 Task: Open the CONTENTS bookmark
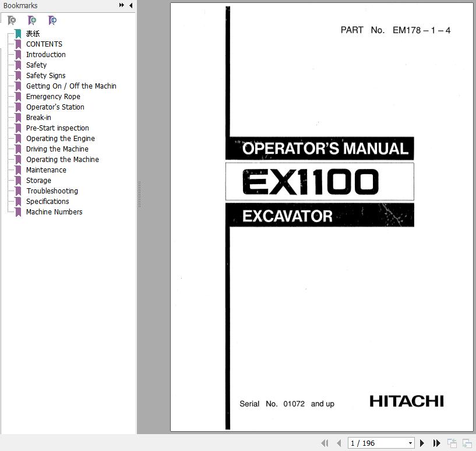click(44, 44)
